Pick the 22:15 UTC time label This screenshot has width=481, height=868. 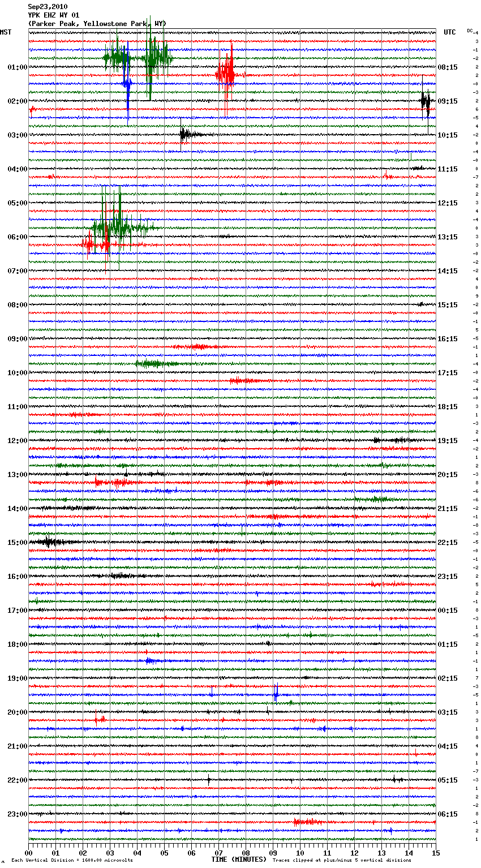point(448,543)
